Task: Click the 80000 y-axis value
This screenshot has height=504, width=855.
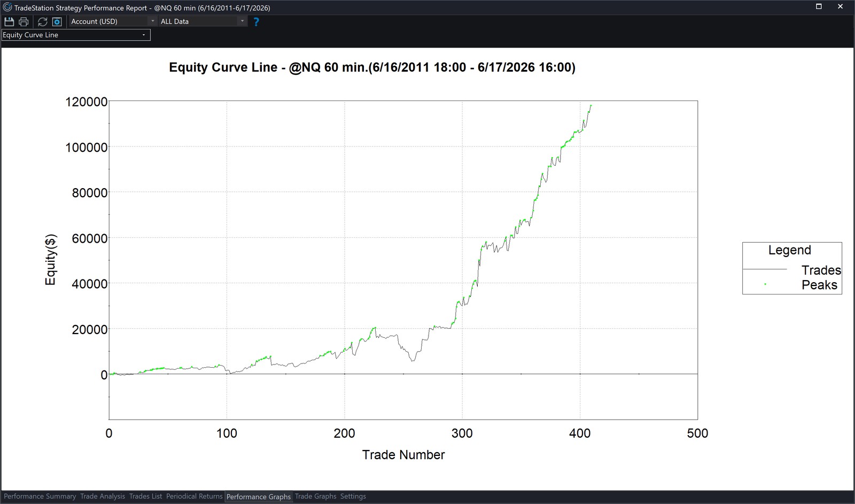Action: pos(90,193)
